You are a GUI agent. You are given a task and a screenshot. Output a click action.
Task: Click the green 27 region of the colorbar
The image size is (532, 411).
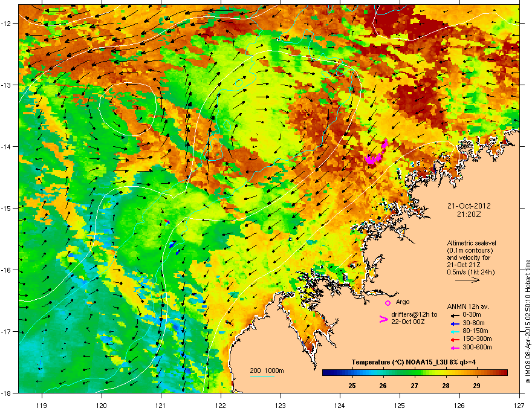pos(414,373)
